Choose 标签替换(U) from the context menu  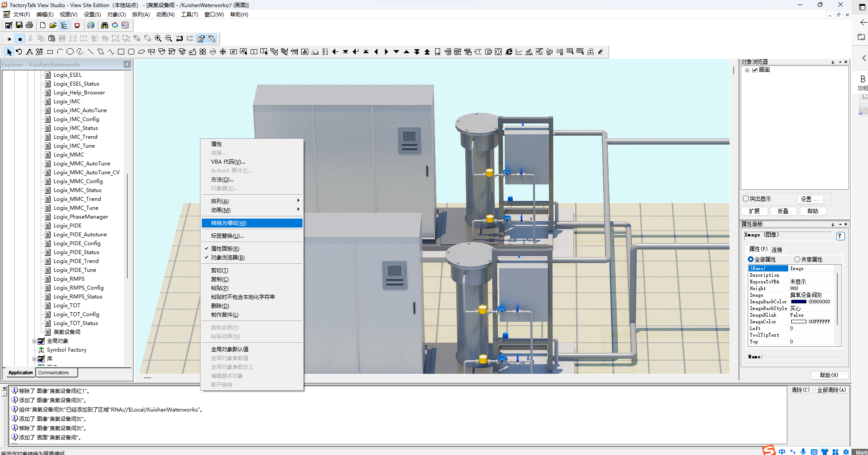251,236
